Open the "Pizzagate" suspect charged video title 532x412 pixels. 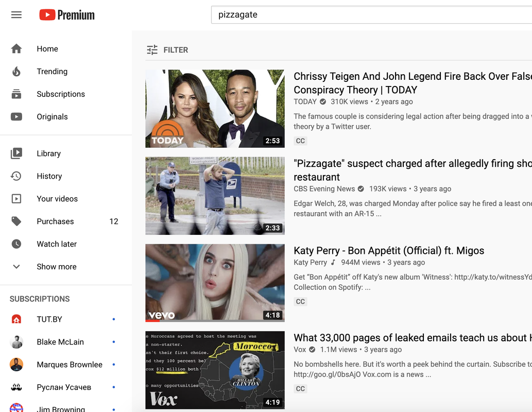[x=413, y=170]
